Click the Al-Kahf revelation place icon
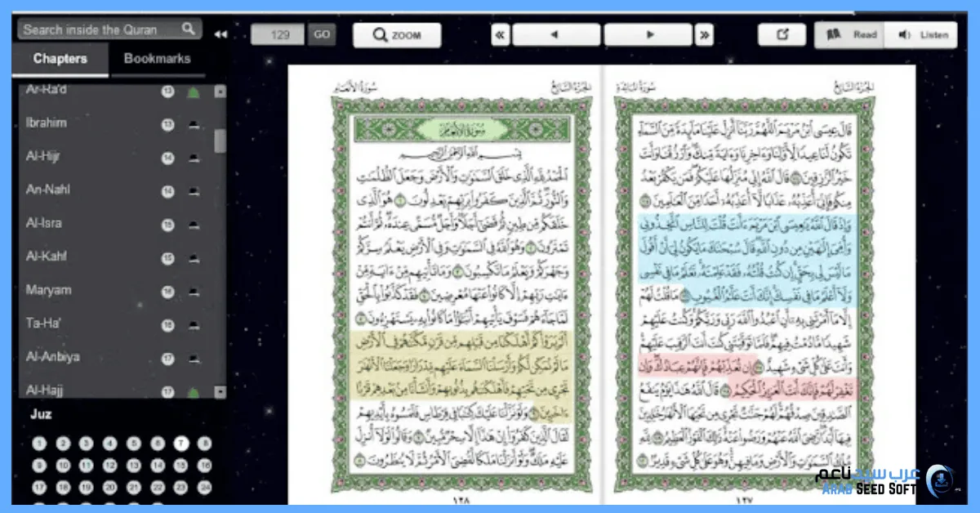The width and height of the screenshot is (980, 513). pyautogui.click(x=194, y=259)
